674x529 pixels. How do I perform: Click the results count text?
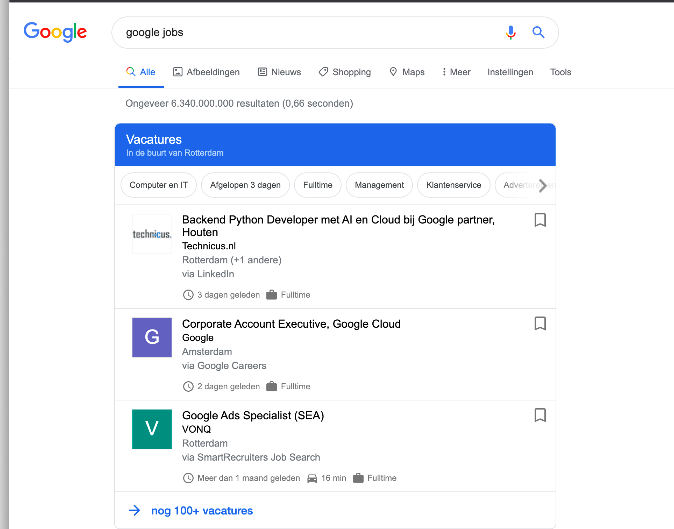click(239, 104)
